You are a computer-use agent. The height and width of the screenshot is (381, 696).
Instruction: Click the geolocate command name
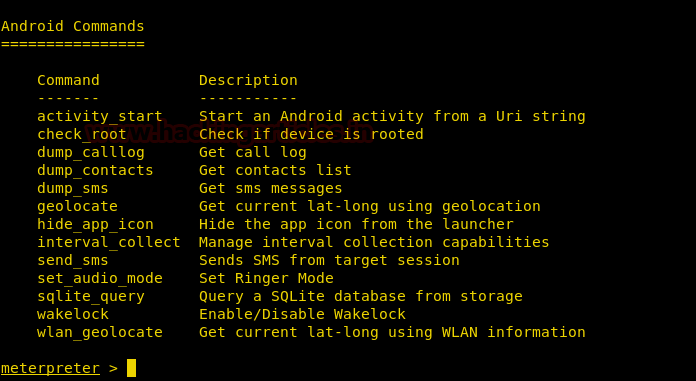click(x=77, y=206)
